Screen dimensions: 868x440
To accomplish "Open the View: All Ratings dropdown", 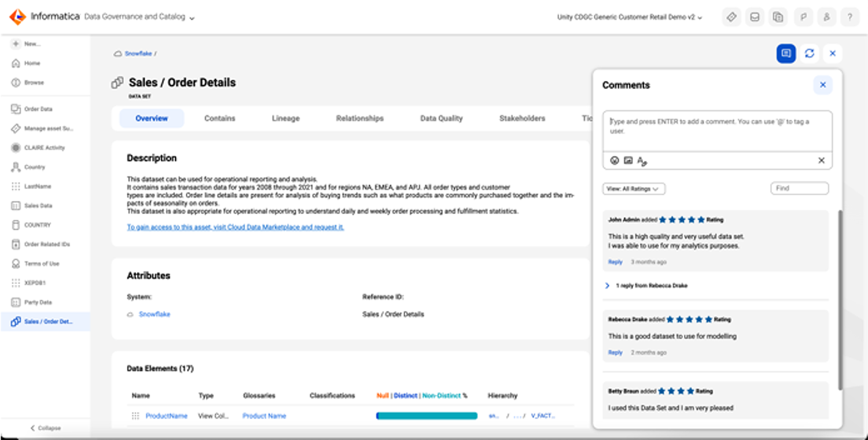I will tap(634, 188).
